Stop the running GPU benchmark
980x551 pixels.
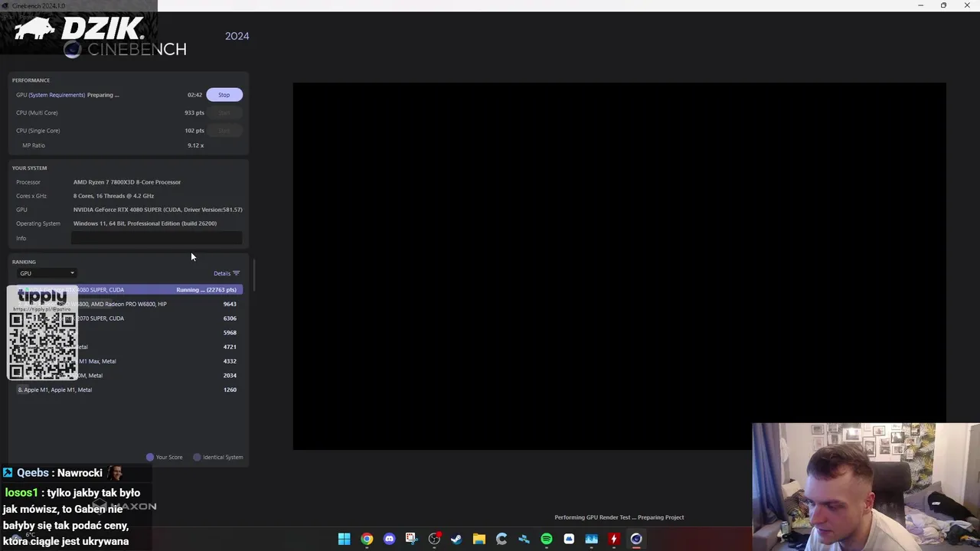tap(224, 95)
